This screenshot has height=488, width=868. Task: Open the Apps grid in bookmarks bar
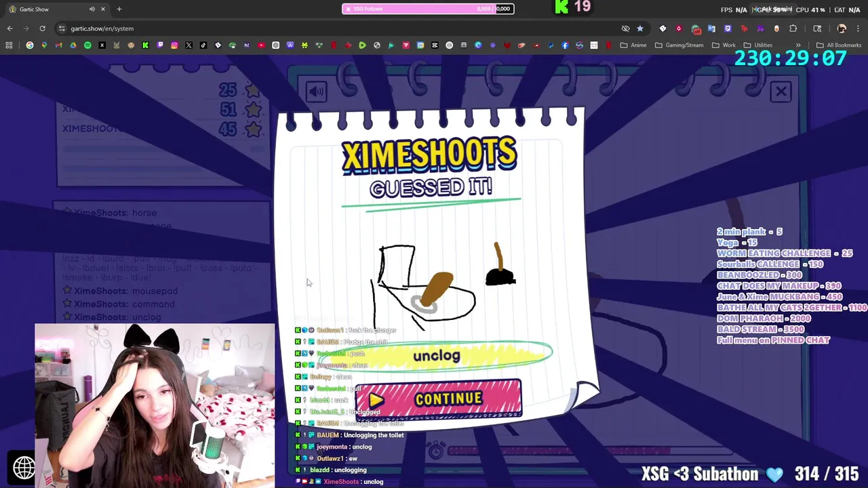[9, 45]
